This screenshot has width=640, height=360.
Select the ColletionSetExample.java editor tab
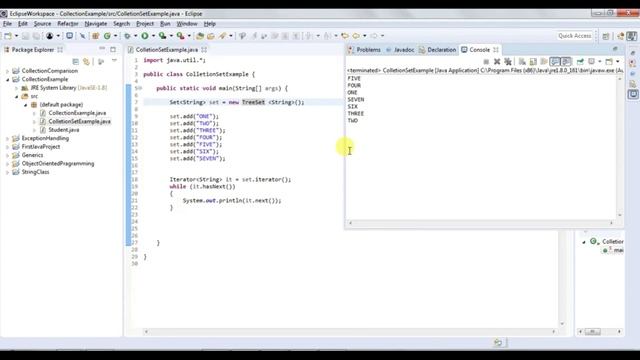[x=167, y=50]
